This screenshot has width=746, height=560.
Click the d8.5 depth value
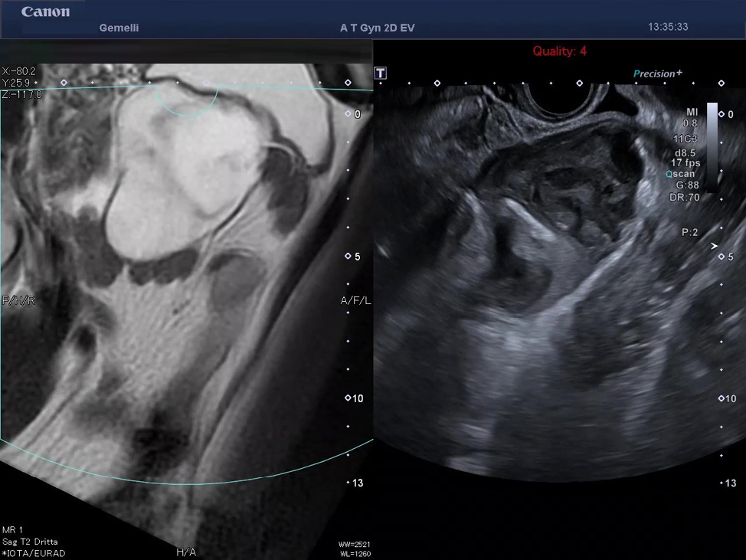tap(685, 152)
